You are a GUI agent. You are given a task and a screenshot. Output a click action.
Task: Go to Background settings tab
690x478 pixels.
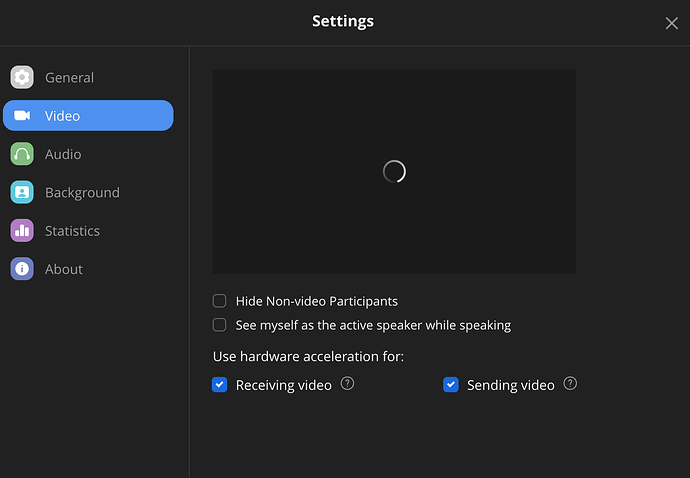point(82,193)
